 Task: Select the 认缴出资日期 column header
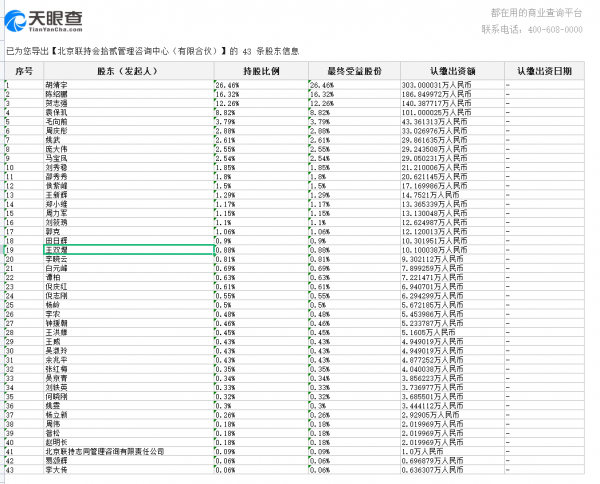(x=545, y=71)
